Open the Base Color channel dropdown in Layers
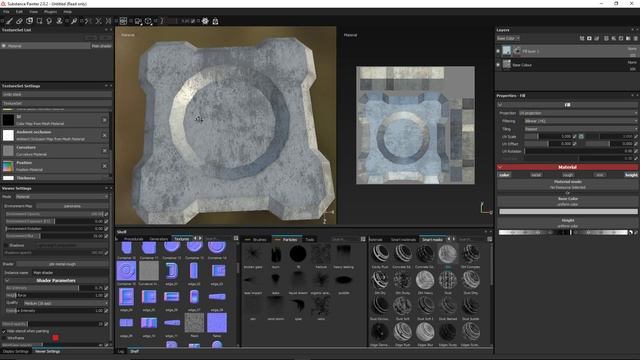The height and width of the screenshot is (360, 640). tap(508, 38)
